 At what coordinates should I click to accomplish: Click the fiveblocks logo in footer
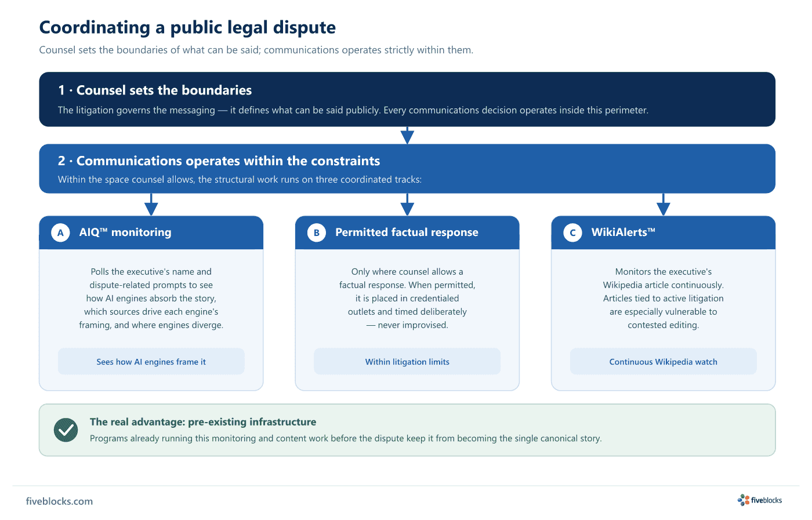(760, 500)
